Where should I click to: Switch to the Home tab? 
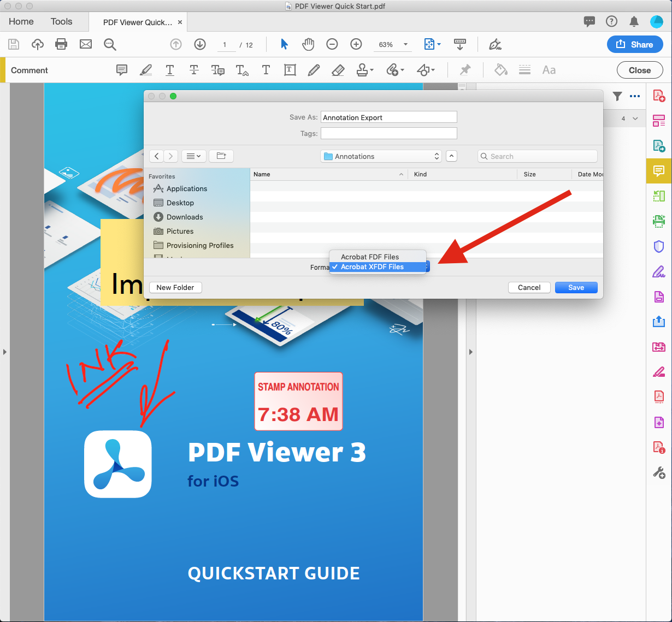click(x=21, y=21)
